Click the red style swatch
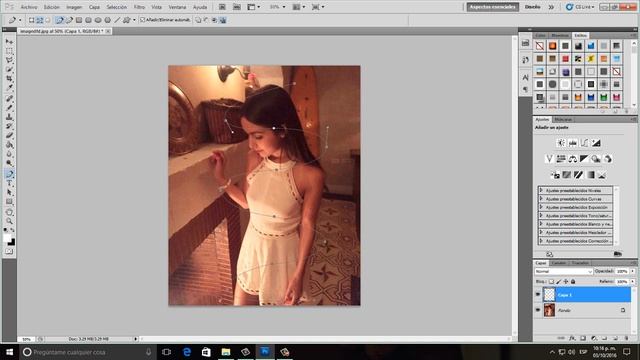 coord(565,59)
